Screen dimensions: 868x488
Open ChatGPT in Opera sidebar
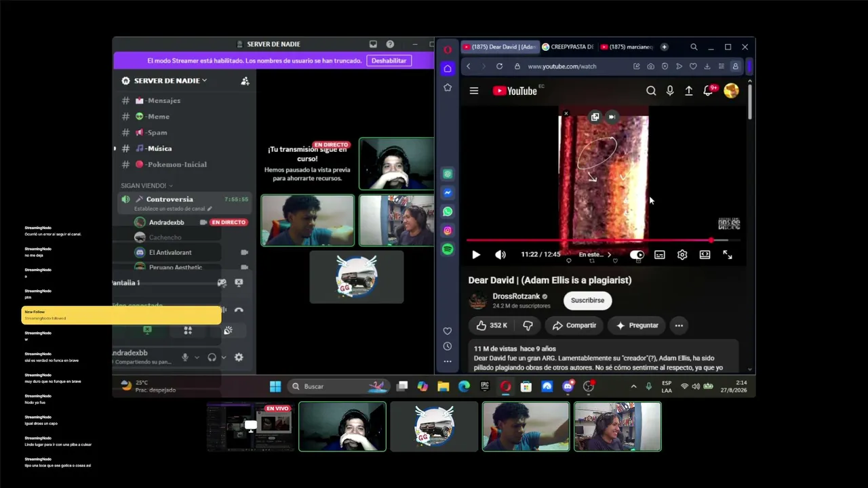pos(448,174)
